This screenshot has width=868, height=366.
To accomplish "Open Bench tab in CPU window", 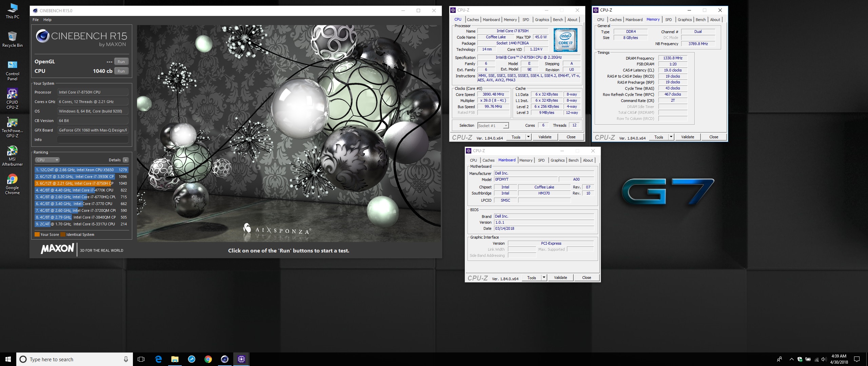I will click(x=558, y=20).
